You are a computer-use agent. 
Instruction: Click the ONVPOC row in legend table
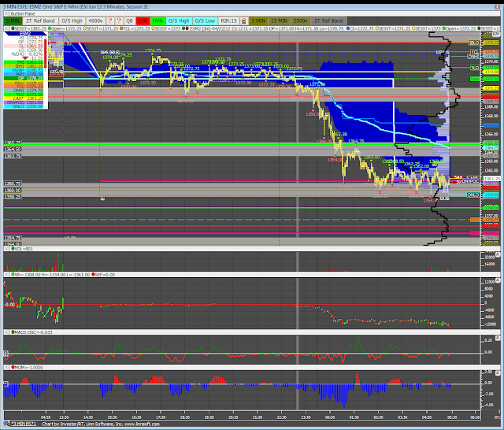click(24, 102)
